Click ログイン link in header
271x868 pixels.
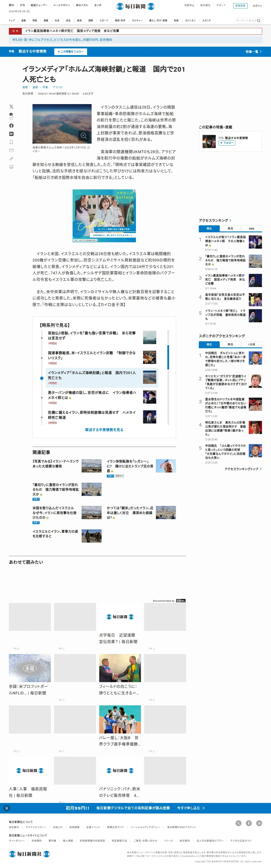257,6
